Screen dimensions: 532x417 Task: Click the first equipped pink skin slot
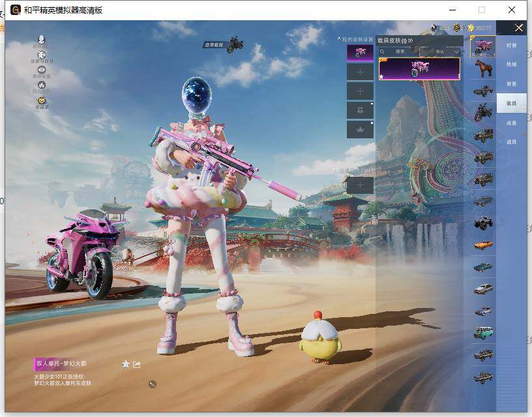[x=360, y=53]
